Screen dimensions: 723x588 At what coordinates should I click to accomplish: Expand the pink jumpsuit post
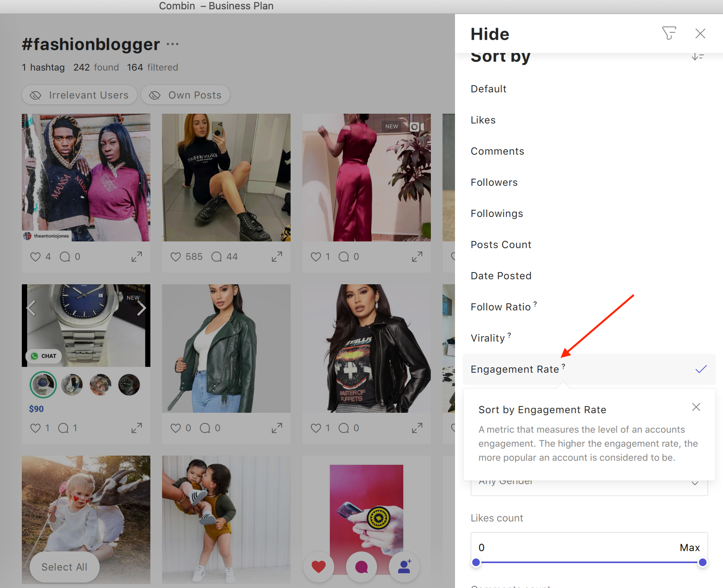click(417, 257)
